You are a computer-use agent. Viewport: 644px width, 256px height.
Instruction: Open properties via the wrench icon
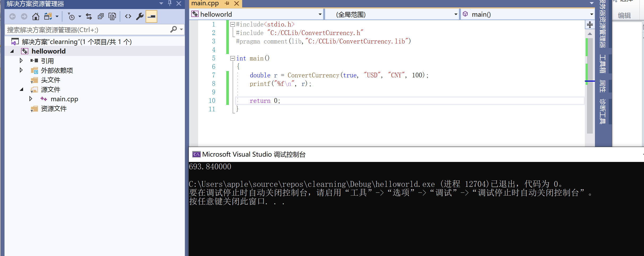(140, 16)
